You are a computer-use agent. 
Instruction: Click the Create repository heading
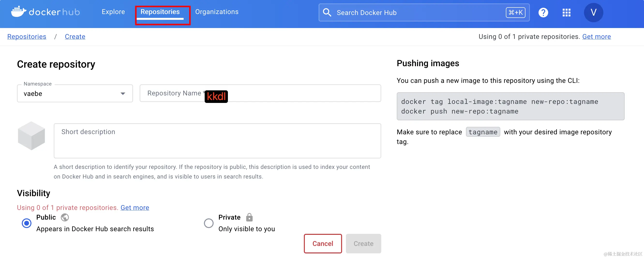(x=56, y=64)
